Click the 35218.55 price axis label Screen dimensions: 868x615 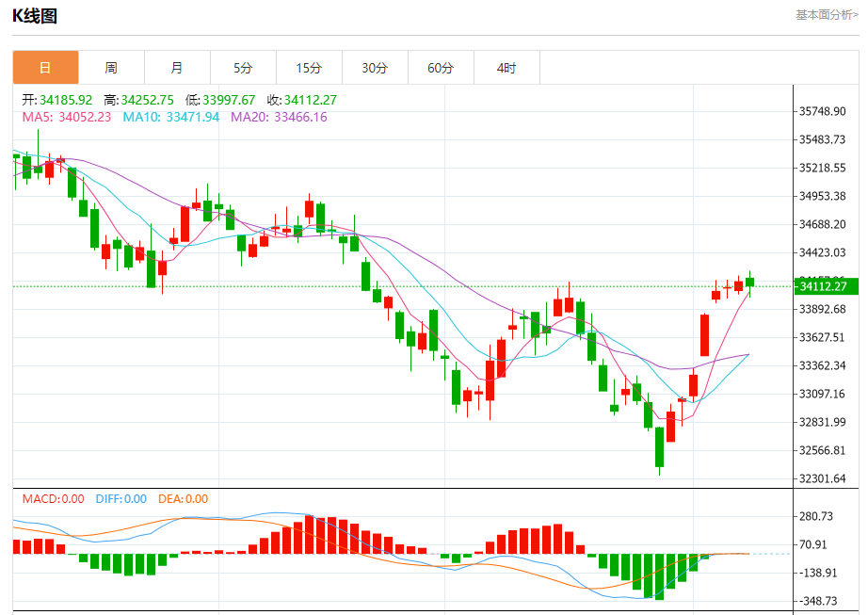823,168
